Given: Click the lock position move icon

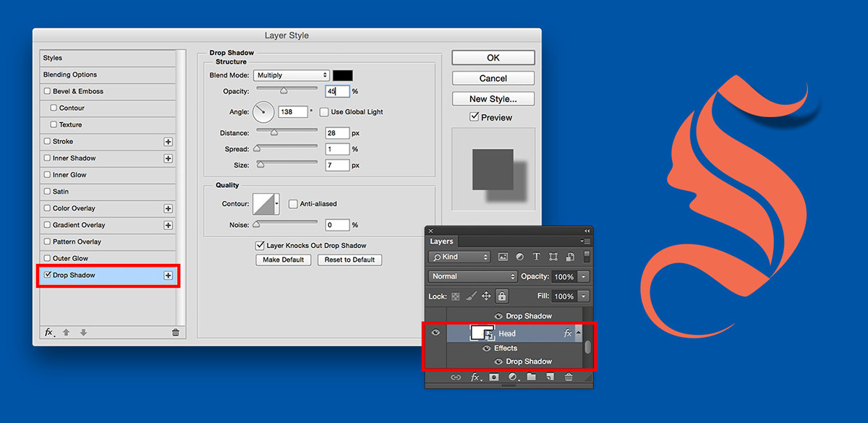Looking at the screenshot, I should tap(486, 296).
